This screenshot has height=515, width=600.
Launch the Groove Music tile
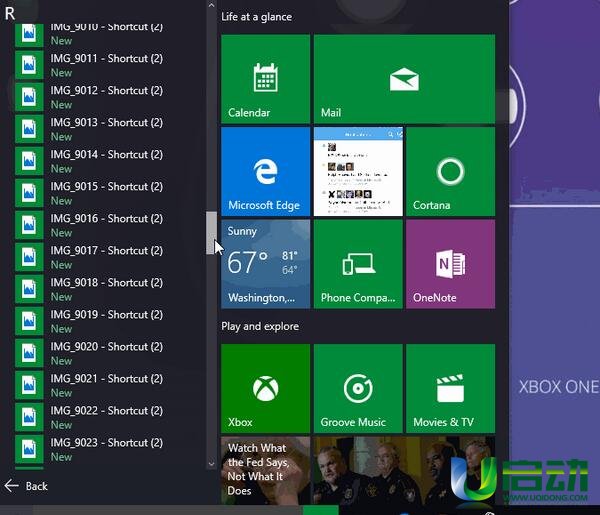coord(358,388)
